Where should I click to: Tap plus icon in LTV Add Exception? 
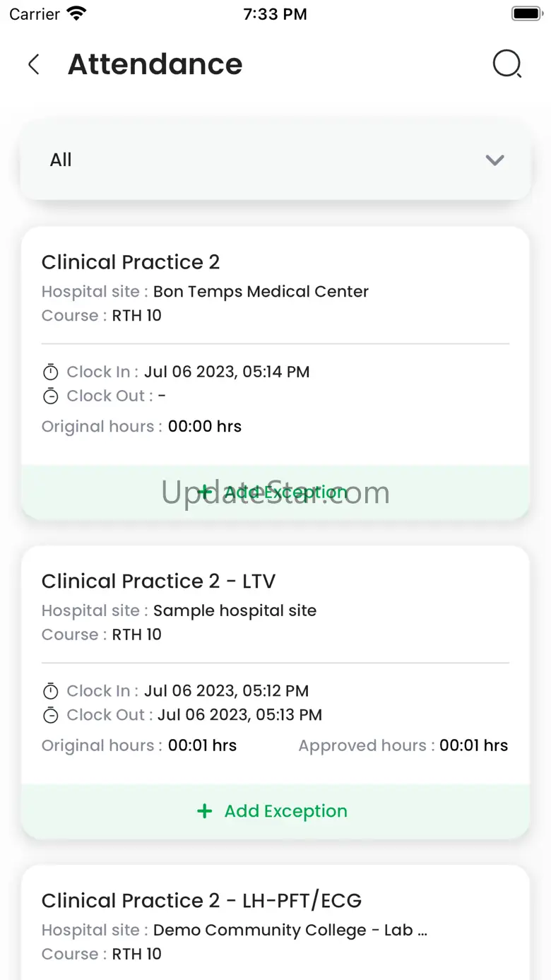(204, 811)
